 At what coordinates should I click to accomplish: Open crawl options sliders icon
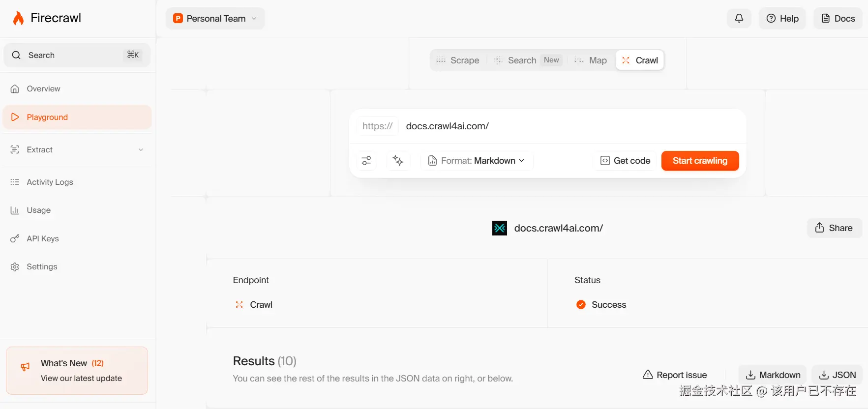click(366, 161)
